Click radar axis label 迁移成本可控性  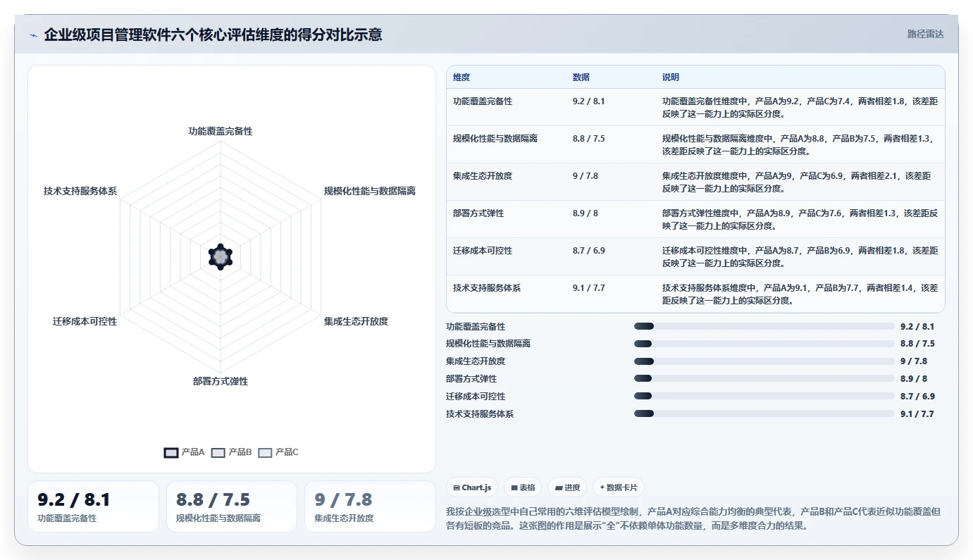(85, 321)
